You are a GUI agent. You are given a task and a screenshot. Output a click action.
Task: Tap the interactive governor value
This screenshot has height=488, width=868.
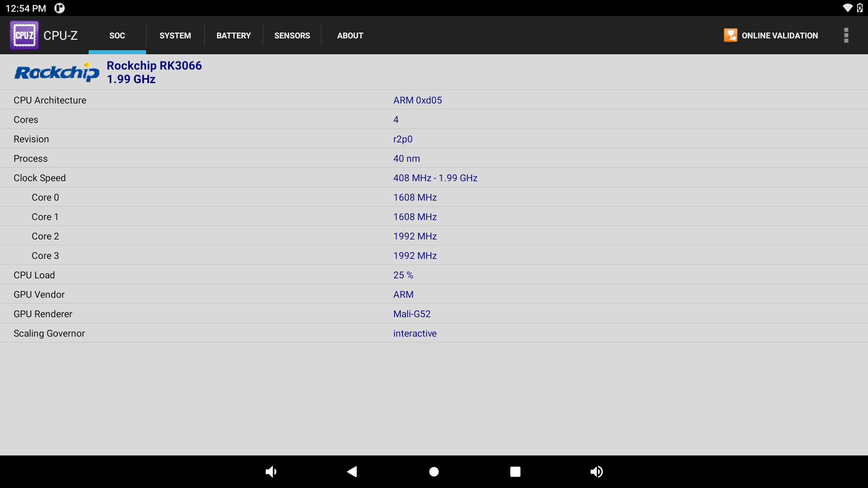click(x=415, y=333)
